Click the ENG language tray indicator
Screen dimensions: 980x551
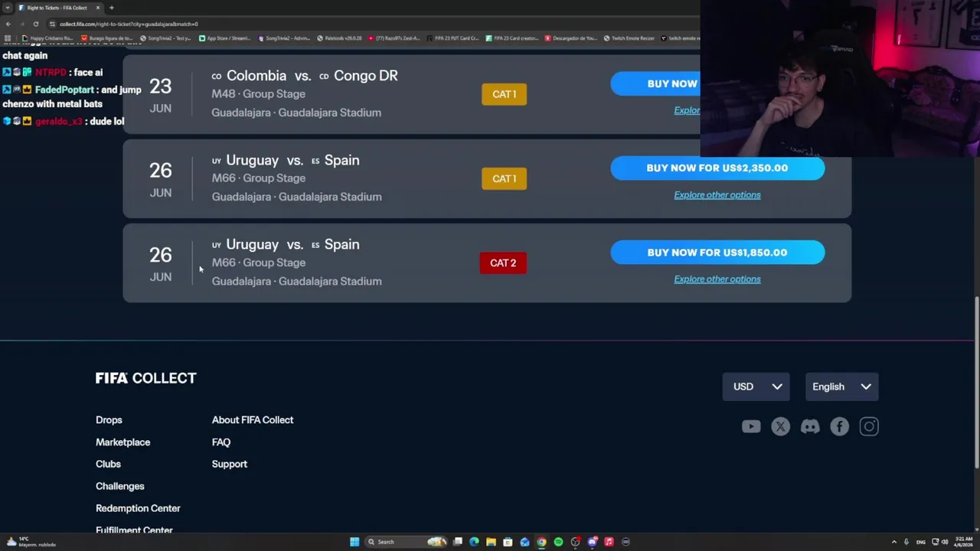coord(921,542)
